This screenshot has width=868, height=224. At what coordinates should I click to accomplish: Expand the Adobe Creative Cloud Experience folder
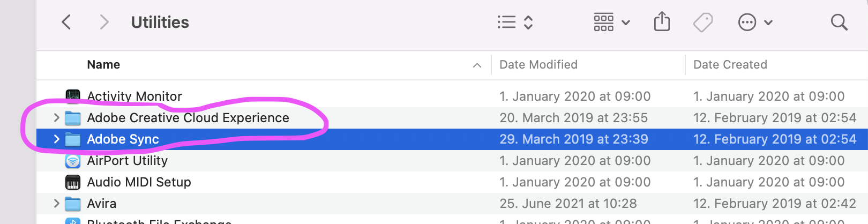pos(56,118)
